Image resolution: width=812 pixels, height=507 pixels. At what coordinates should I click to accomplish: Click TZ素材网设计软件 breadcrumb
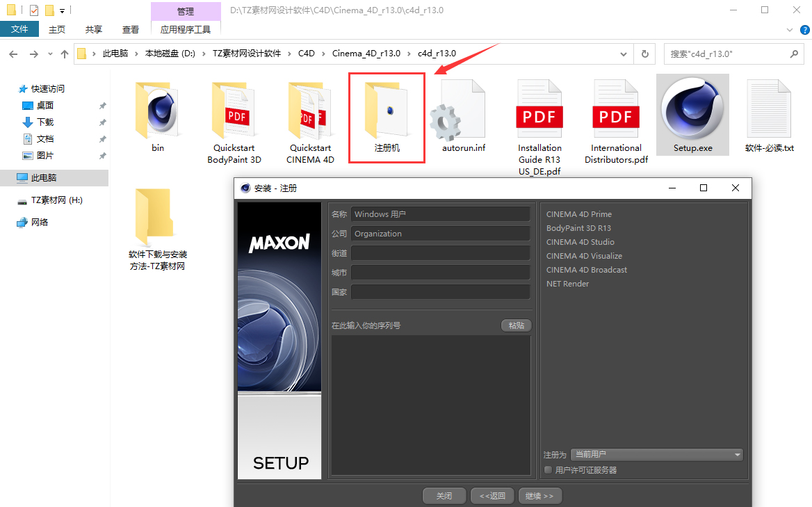247,54
